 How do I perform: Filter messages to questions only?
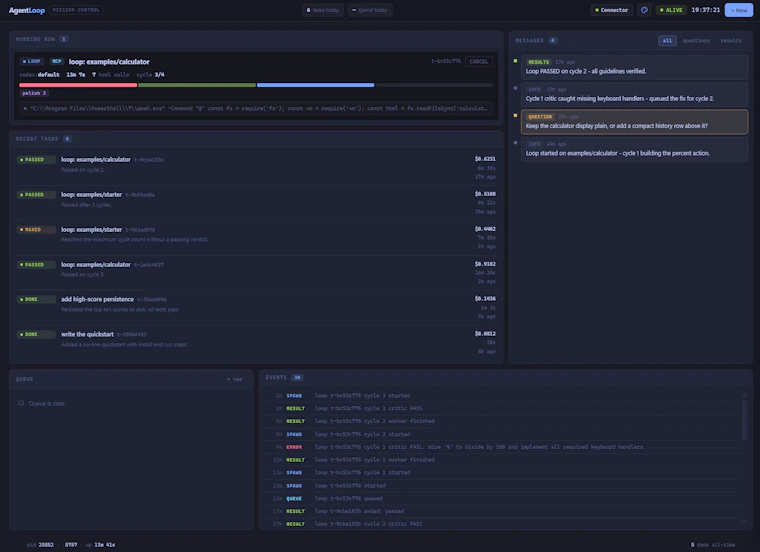click(696, 41)
